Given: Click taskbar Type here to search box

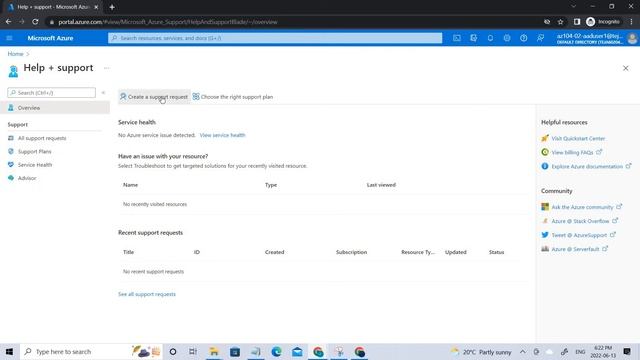Looking at the screenshot, I should point(91,352).
